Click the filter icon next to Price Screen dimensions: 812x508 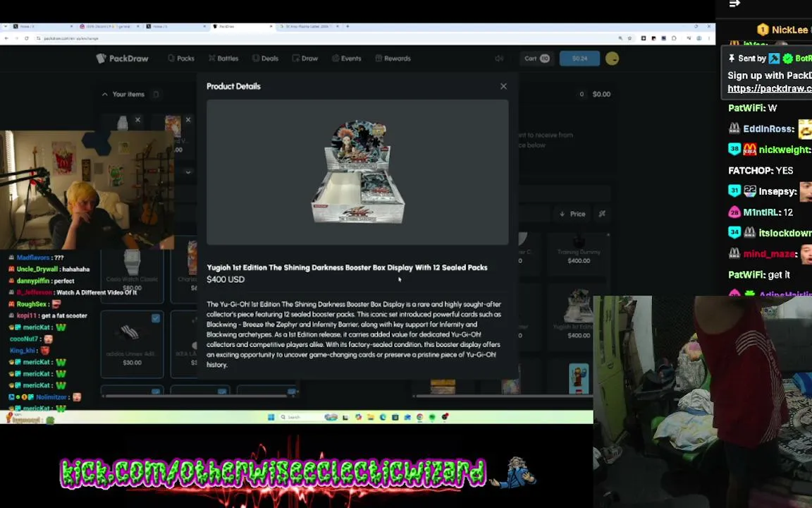pyautogui.click(x=602, y=214)
